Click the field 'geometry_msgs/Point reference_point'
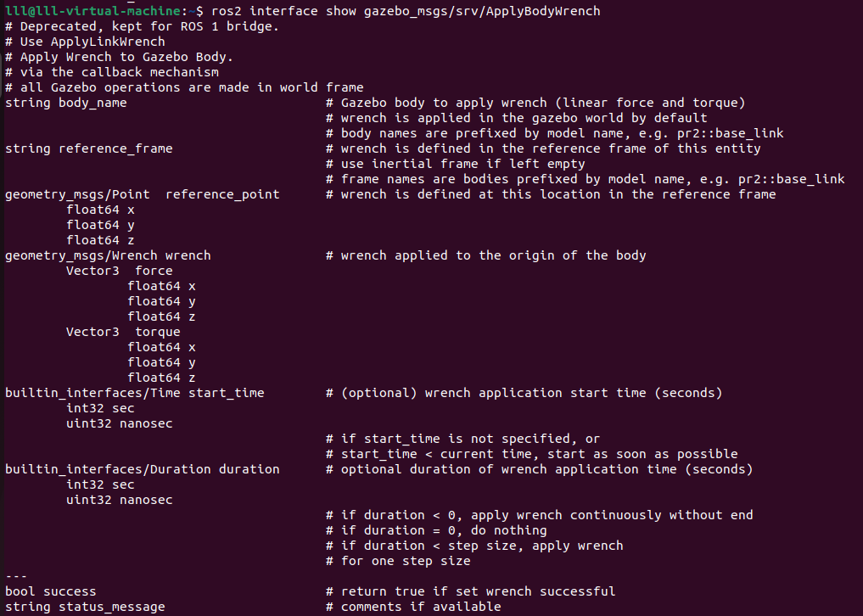863x616 pixels. pos(142,194)
